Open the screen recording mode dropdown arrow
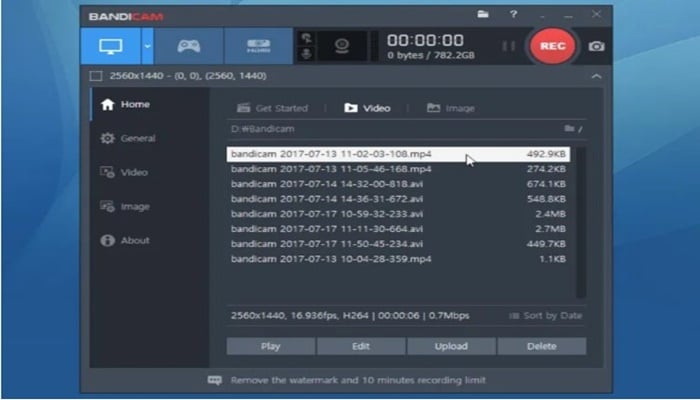This screenshot has width=700, height=400. (147, 46)
